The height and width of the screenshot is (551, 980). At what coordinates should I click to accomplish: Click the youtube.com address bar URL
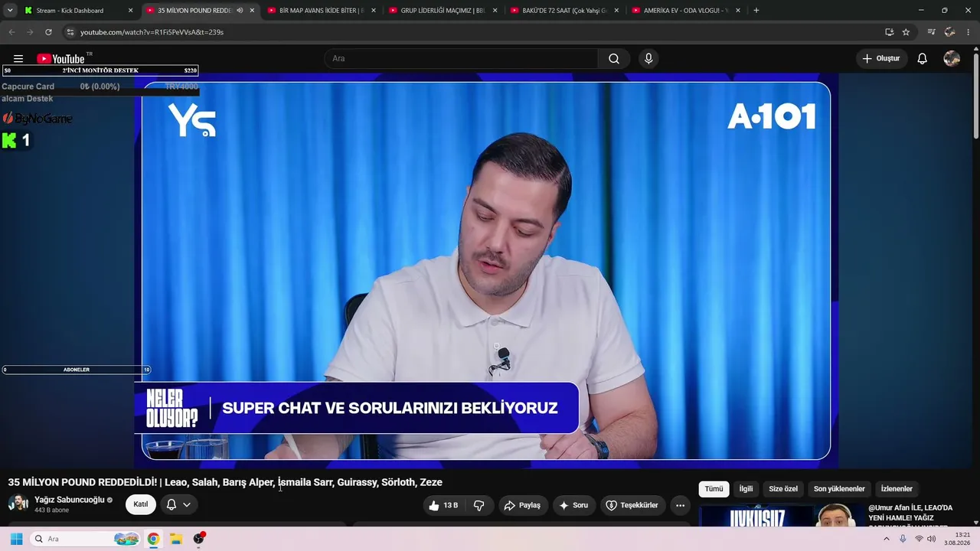[x=152, y=32]
